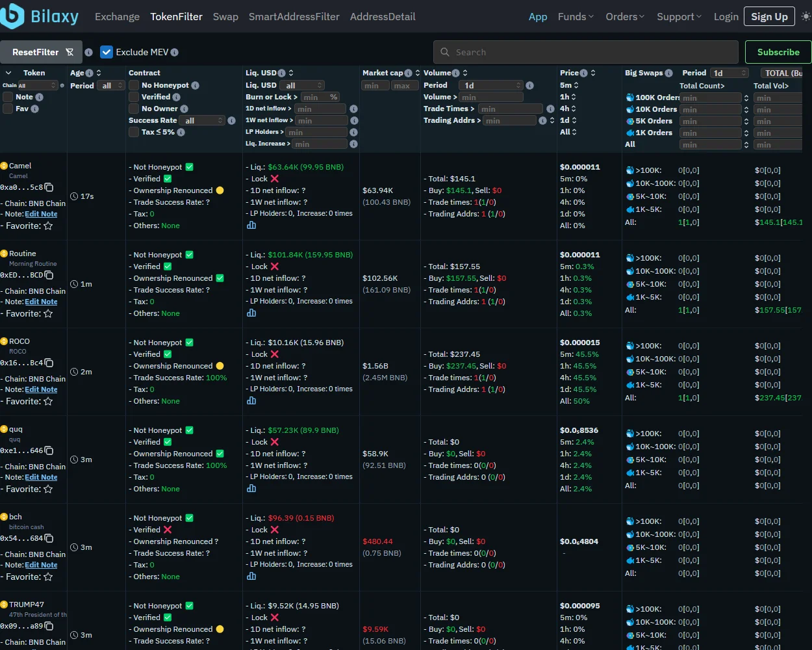Star the bch token as favorite
Image resolution: width=812 pixels, height=650 pixels.
(x=48, y=577)
